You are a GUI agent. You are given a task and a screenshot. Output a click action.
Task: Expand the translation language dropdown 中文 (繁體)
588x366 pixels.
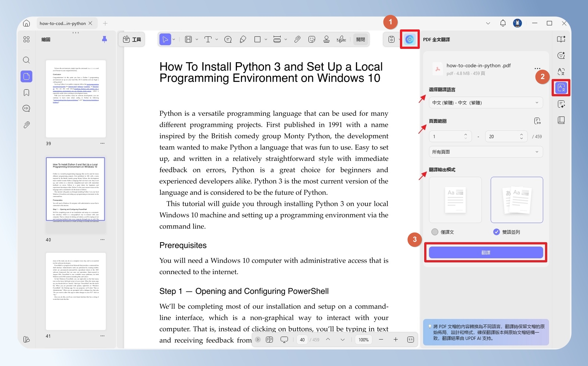point(486,103)
